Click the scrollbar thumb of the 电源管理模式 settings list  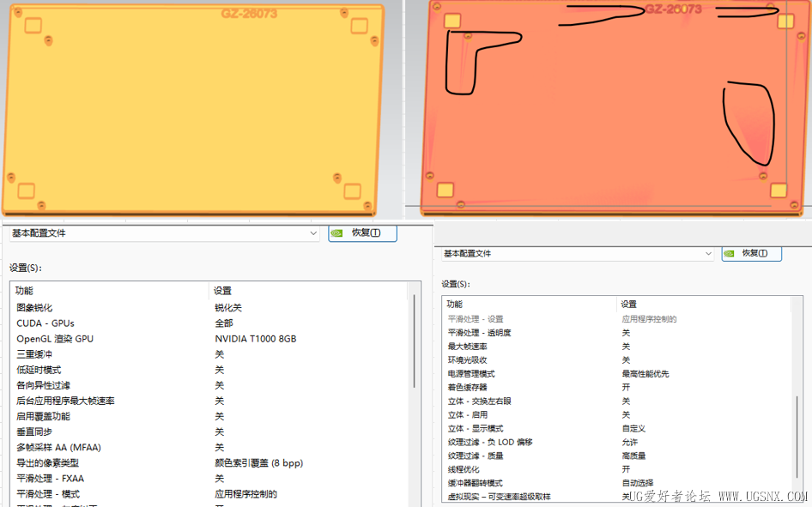797,438
